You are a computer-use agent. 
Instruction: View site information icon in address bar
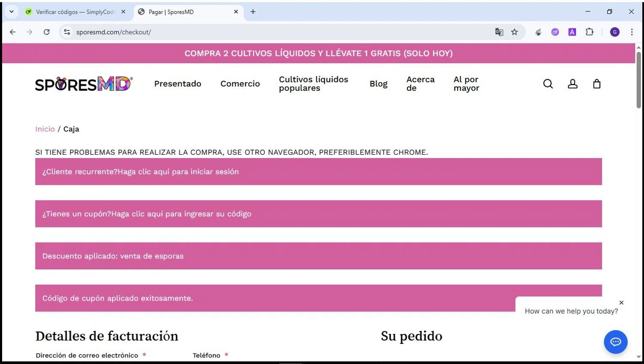click(x=67, y=32)
